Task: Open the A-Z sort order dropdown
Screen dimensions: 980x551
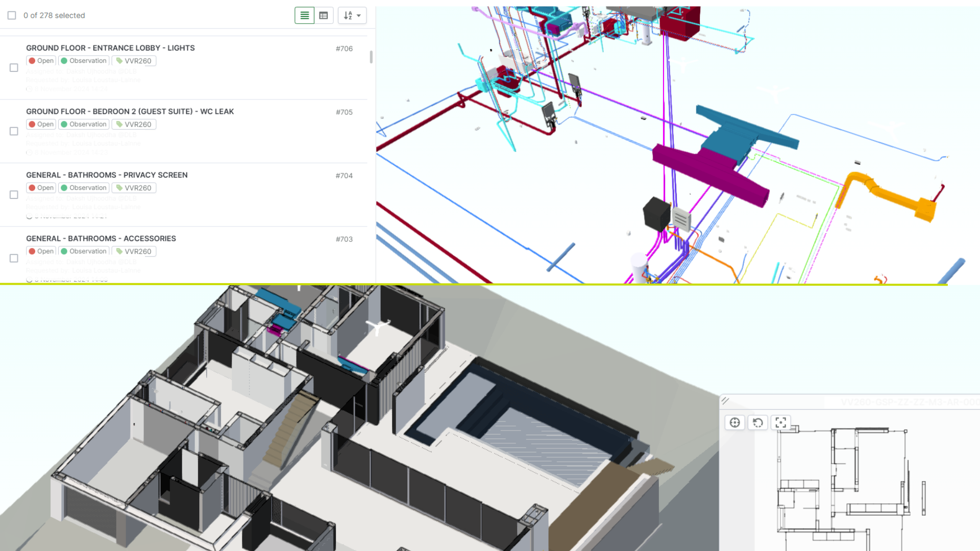Action: [x=352, y=15]
